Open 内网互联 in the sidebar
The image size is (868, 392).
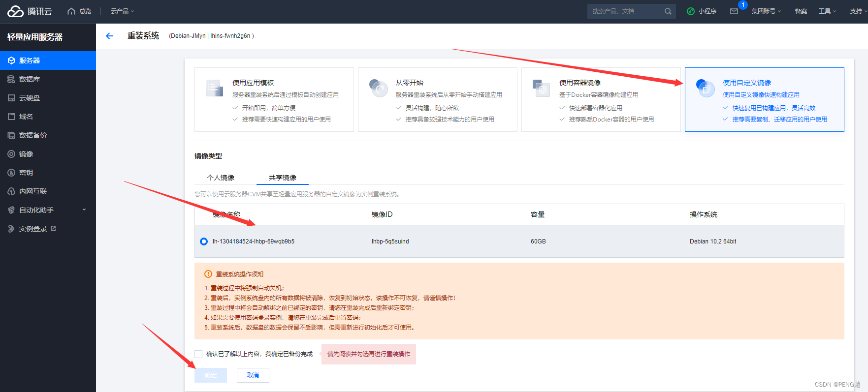click(48, 191)
